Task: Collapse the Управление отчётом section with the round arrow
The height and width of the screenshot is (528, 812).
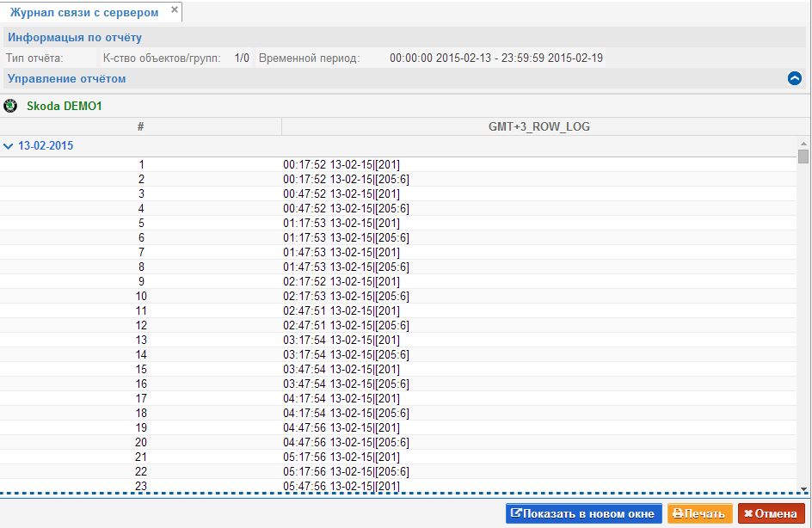Action: click(x=795, y=78)
